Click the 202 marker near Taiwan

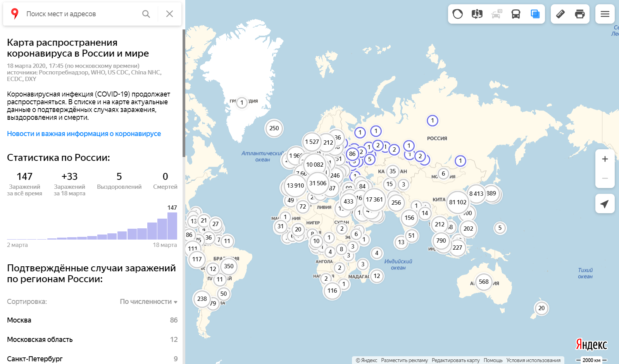tap(468, 228)
